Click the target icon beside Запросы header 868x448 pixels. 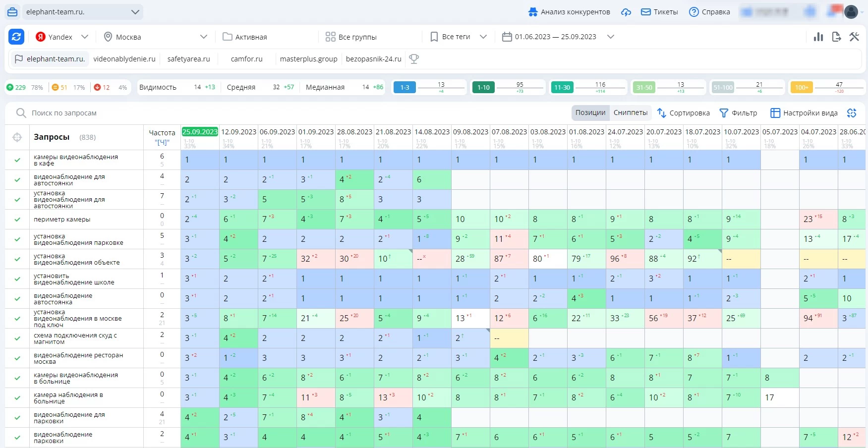[17, 137]
